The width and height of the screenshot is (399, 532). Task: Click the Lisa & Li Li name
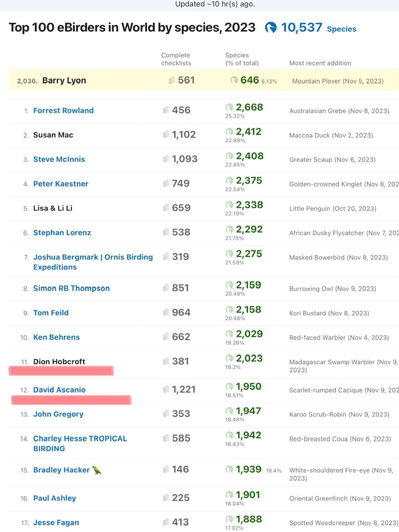point(53,208)
